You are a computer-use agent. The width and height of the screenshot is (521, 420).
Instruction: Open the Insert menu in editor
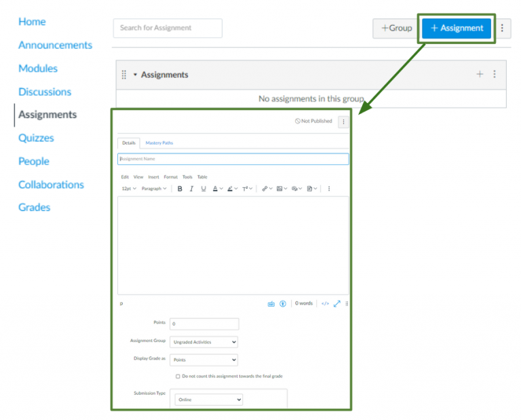[153, 177]
